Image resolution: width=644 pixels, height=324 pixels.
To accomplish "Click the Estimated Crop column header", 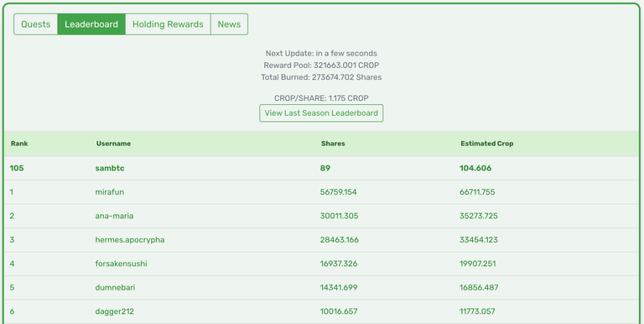I will point(486,144).
